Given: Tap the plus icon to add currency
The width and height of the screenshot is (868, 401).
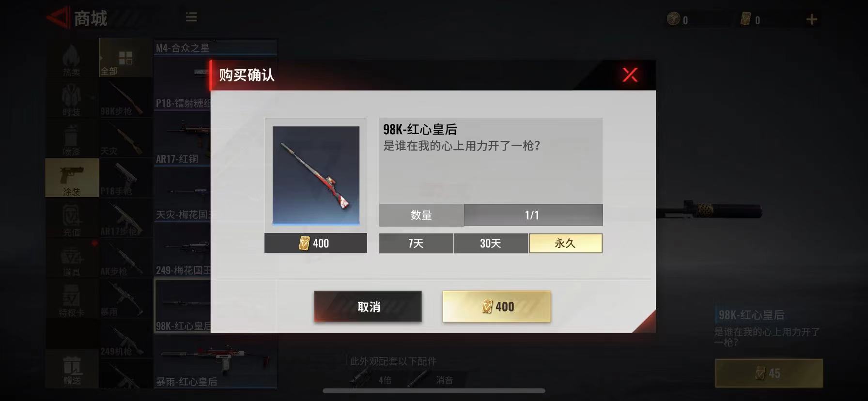Looking at the screenshot, I should coord(811,19).
